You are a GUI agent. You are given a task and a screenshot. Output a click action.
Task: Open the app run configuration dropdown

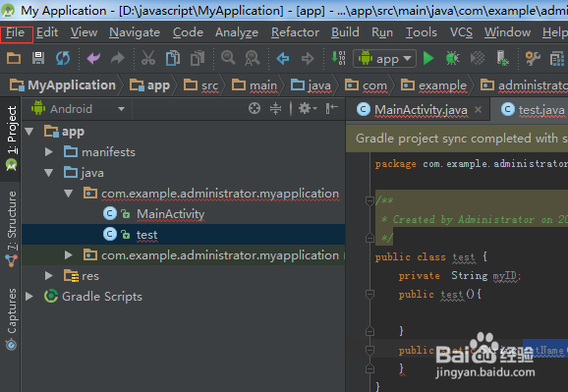[384, 58]
